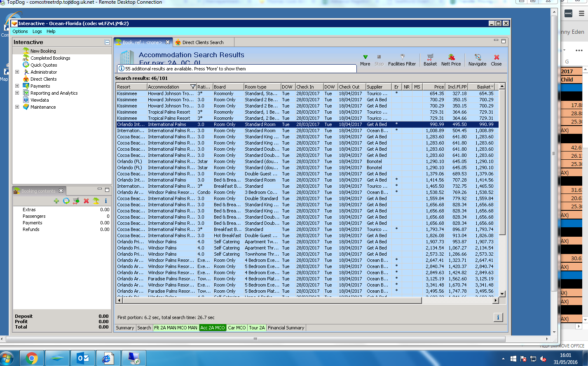The image size is (588, 366).
Task: Expand the Maintenance tree node
Action: click(x=17, y=107)
